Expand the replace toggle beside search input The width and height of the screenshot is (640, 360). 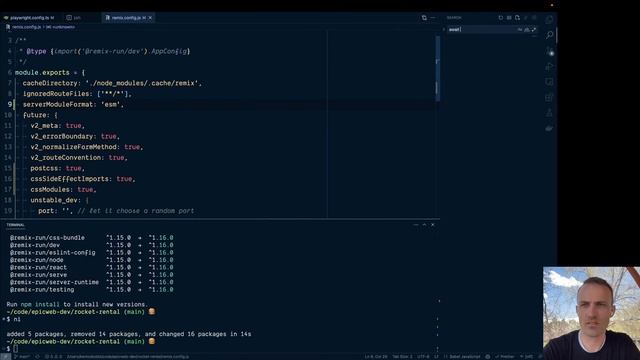pos(444,29)
